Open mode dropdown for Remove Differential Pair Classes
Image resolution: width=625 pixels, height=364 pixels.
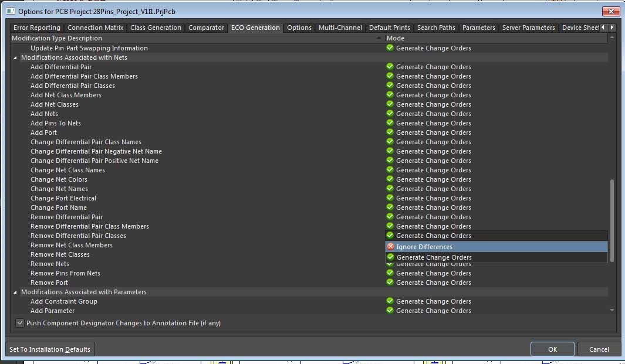pyautogui.click(x=496, y=236)
